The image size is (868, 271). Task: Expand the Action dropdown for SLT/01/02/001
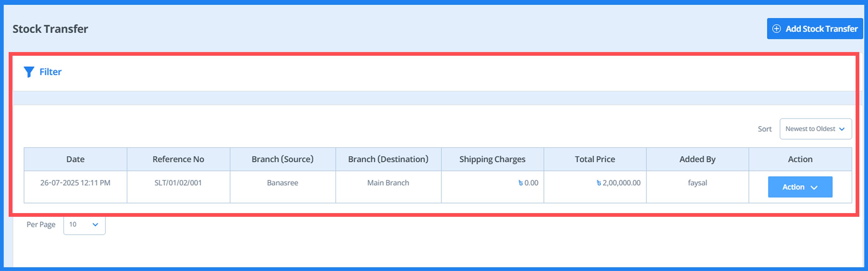[x=799, y=187]
